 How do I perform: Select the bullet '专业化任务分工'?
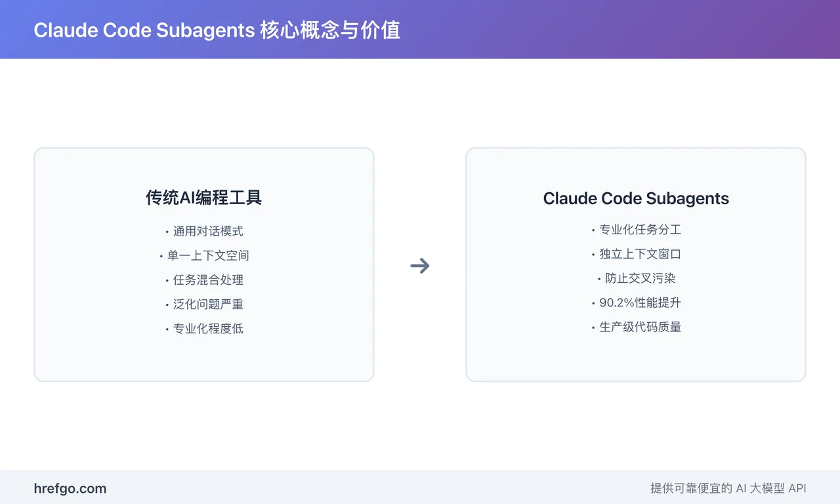(636, 230)
